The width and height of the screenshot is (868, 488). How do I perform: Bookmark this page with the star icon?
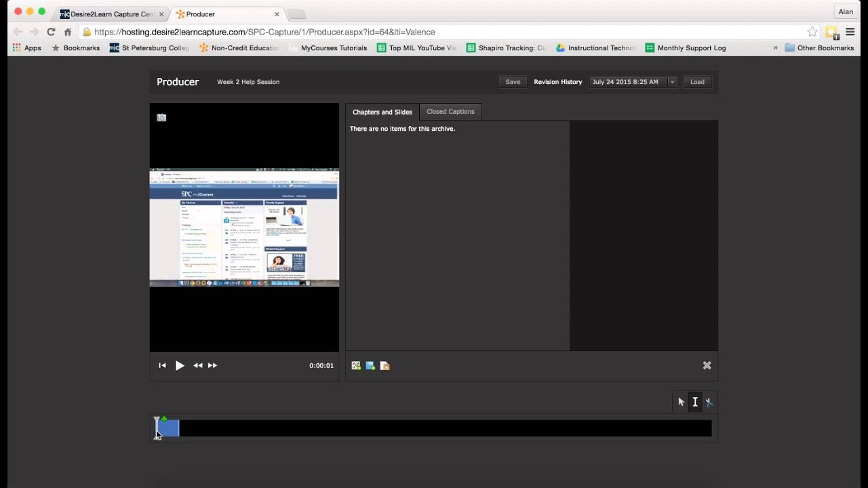click(x=812, y=32)
